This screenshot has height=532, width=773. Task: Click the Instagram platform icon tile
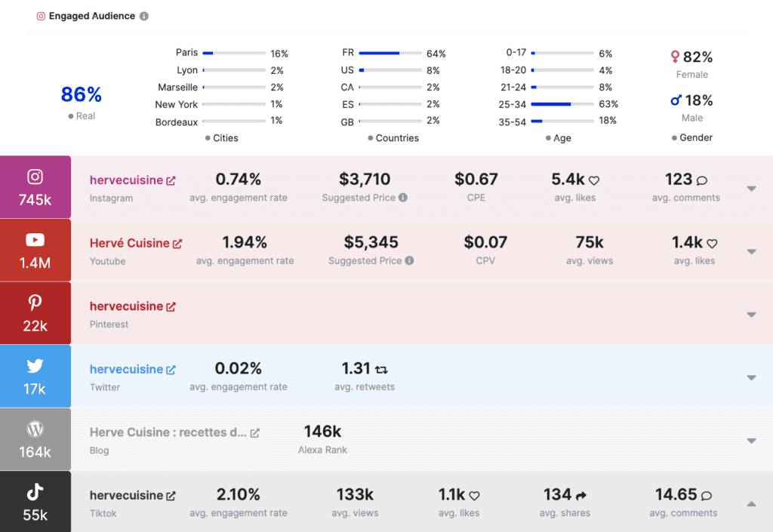(35, 187)
